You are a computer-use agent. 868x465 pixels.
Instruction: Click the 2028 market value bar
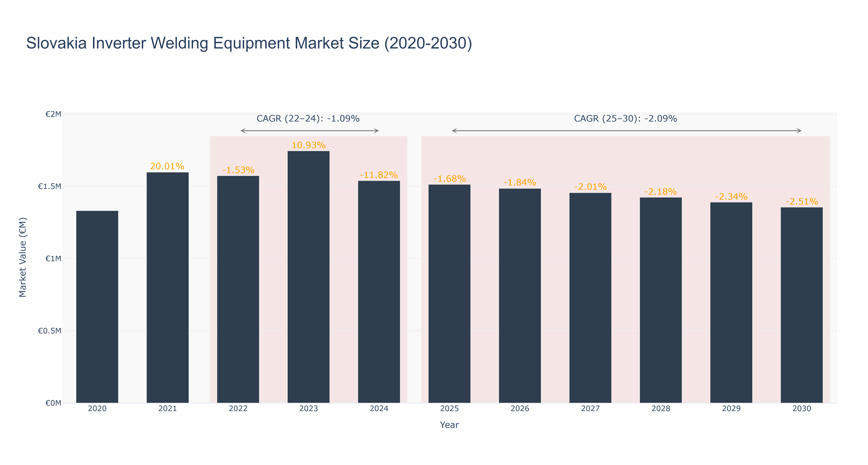point(661,300)
